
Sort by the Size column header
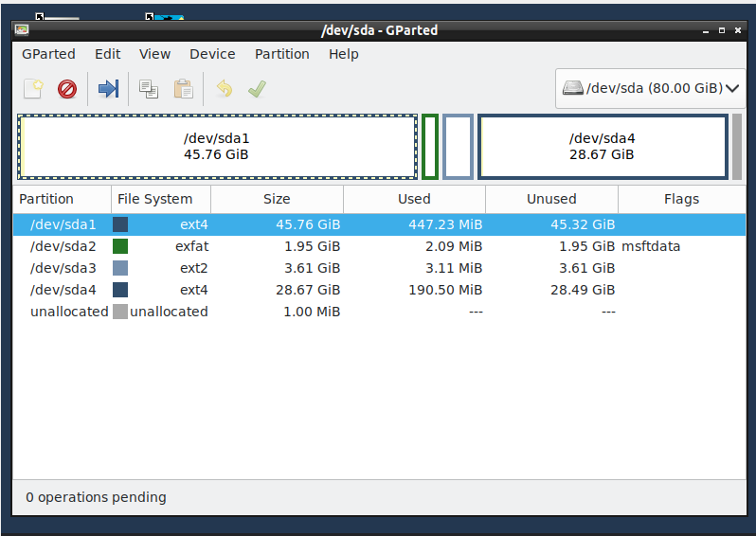[x=277, y=199]
